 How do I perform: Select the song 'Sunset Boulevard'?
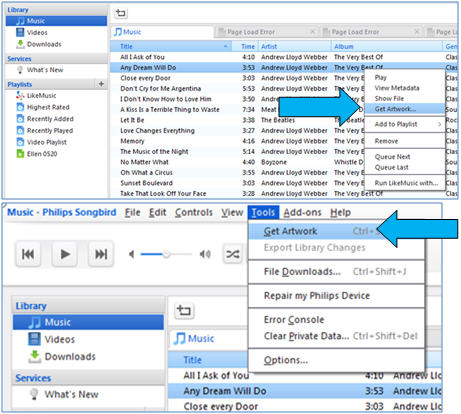point(146,183)
